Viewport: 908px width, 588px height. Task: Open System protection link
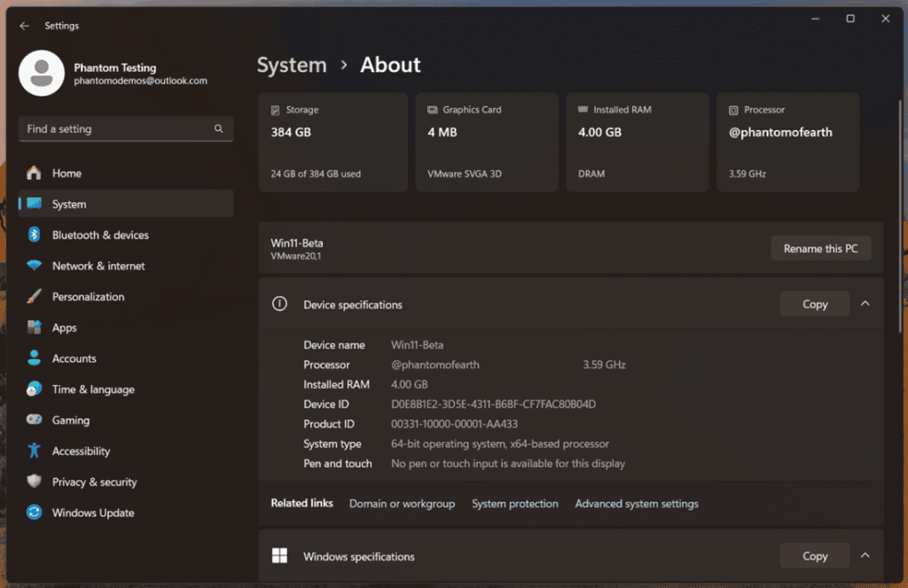(x=515, y=504)
